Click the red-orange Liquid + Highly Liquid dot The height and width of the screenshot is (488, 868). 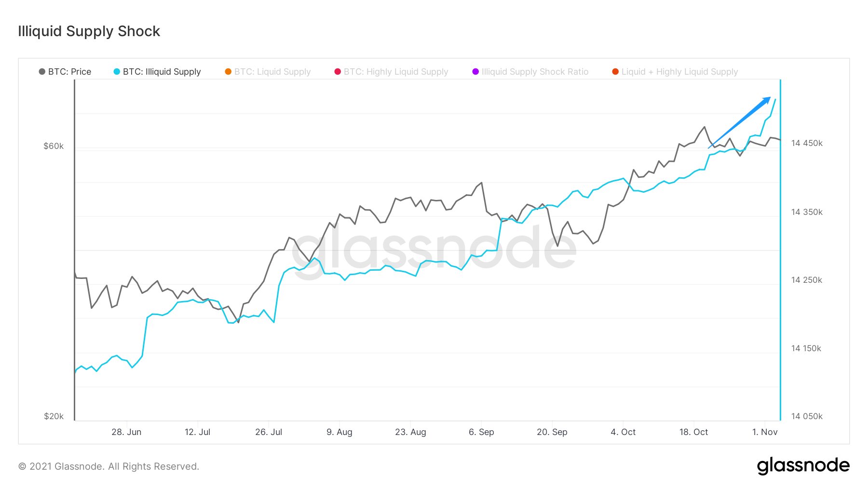tap(615, 72)
